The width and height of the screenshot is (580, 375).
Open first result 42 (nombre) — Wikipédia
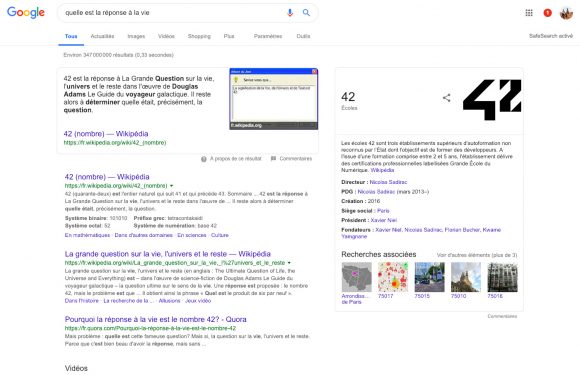tap(107, 177)
